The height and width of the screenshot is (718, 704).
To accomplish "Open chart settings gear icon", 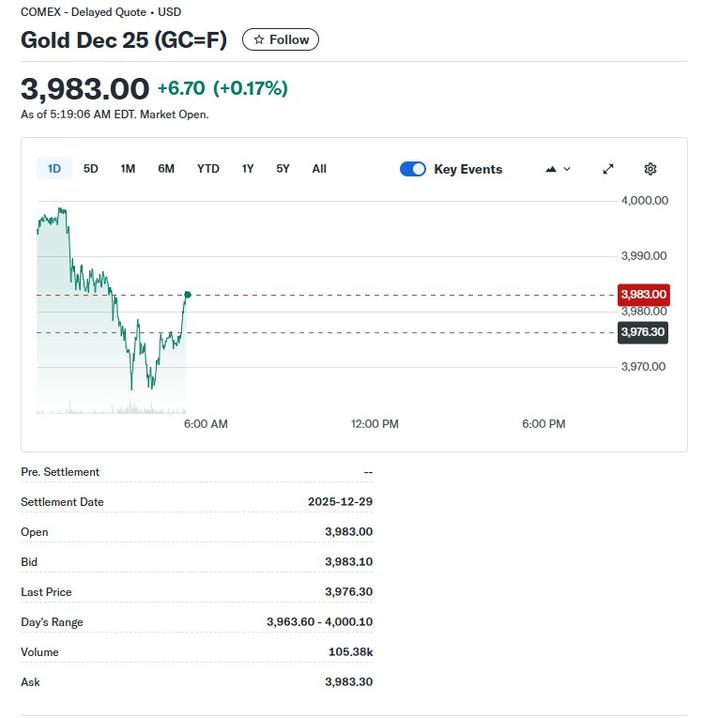I will click(650, 169).
